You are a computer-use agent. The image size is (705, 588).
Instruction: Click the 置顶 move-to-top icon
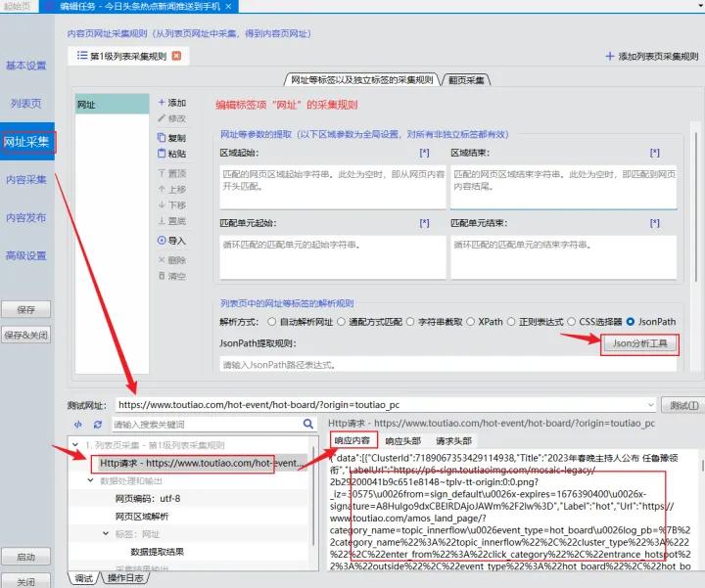coord(162,173)
